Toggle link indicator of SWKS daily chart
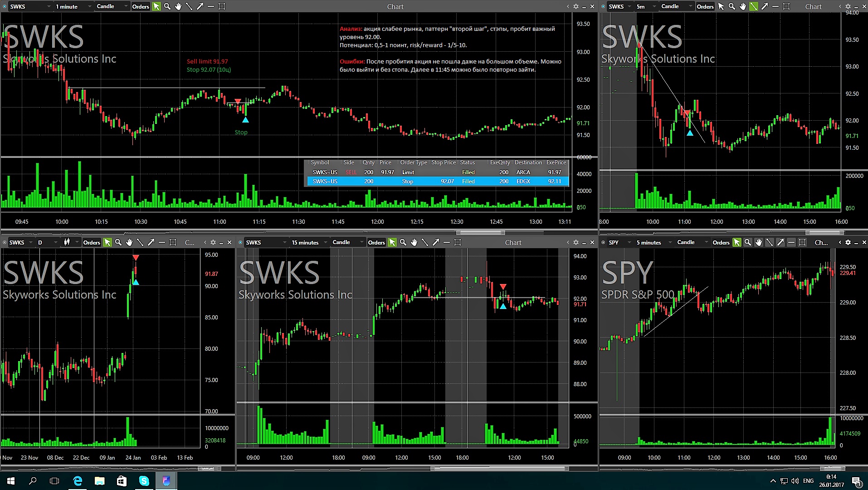This screenshot has height=490, width=868. click(x=5, y=242)
